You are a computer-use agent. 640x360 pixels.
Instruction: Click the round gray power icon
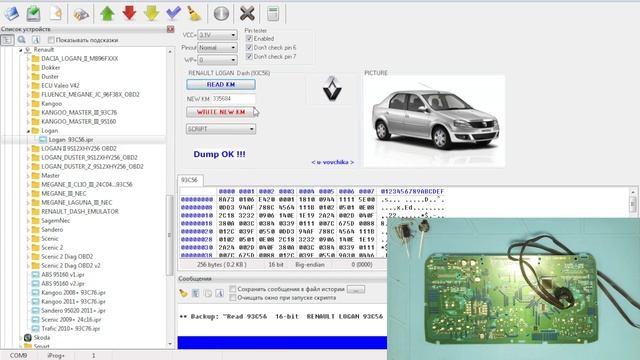point(221,13)
